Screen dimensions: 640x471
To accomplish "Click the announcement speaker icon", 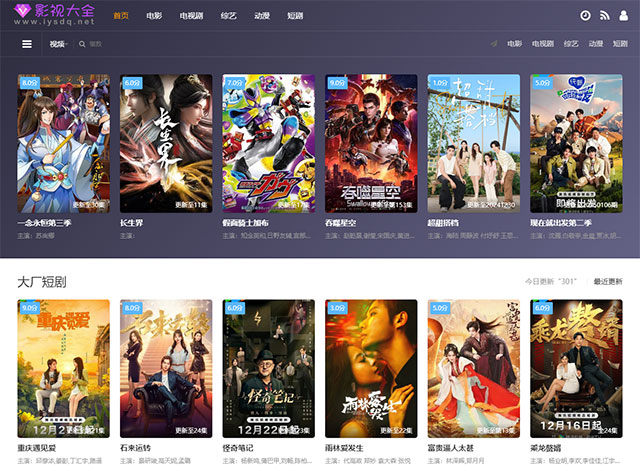I will pos(494,44).
